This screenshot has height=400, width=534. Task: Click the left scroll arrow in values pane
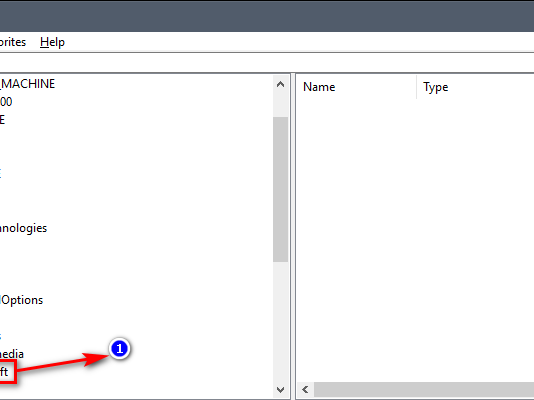[x=305, y=389]
